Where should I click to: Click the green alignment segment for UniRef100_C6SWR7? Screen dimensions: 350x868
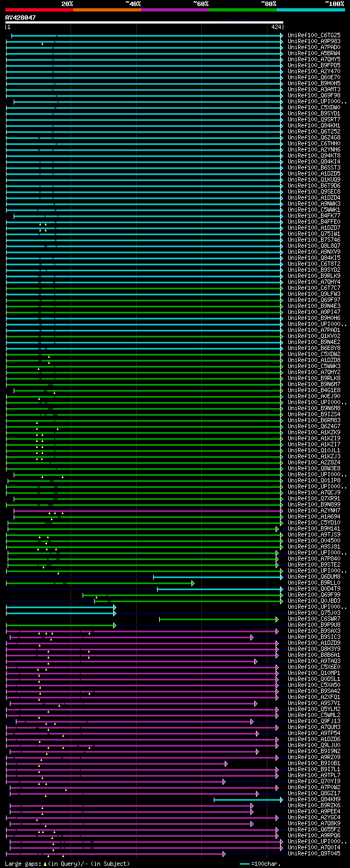coord(219,619)
